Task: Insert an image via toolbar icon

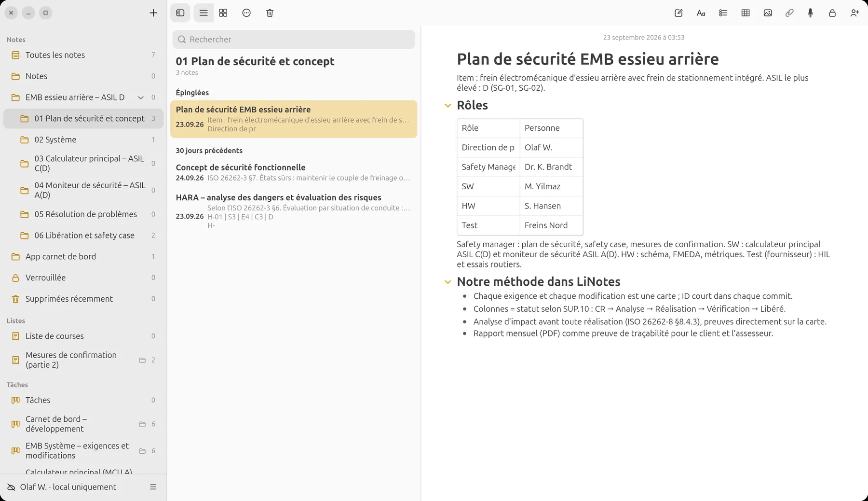Action: coord(768,13)
